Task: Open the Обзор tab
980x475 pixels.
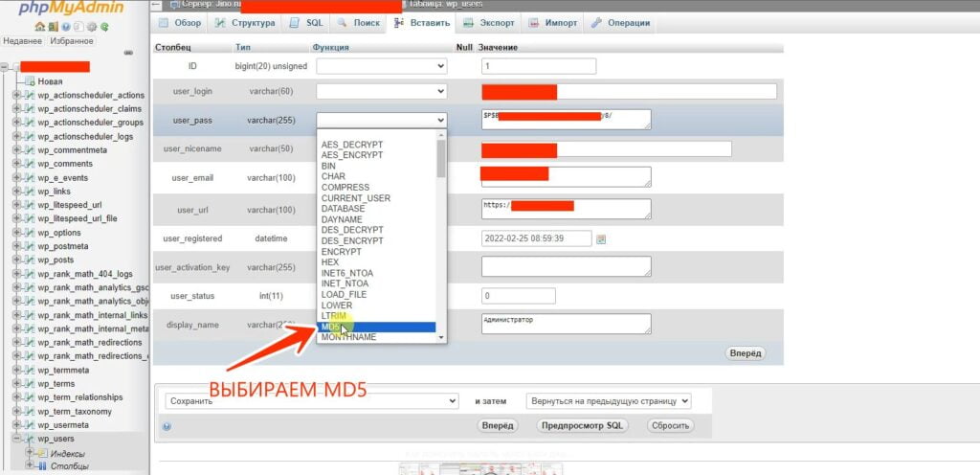Action: [x=180, y=23]
